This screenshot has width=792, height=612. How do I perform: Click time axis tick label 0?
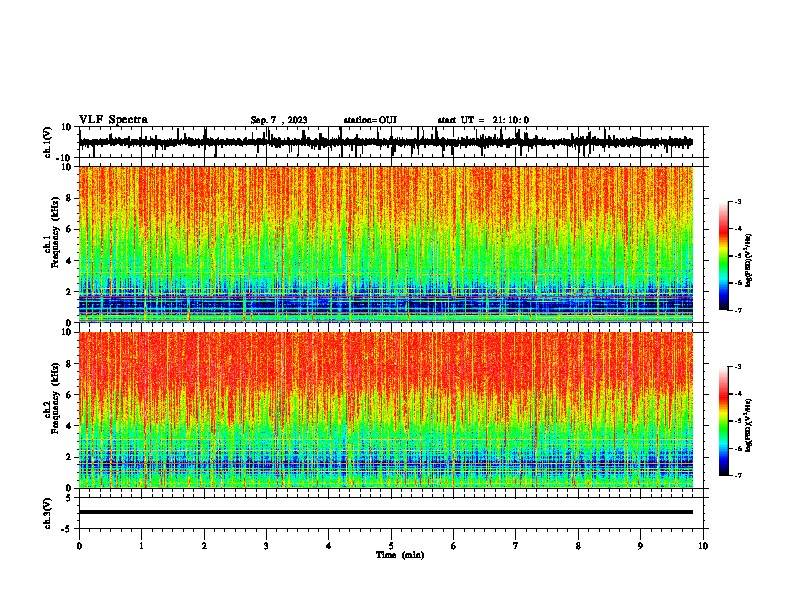(x=79, y=546)
